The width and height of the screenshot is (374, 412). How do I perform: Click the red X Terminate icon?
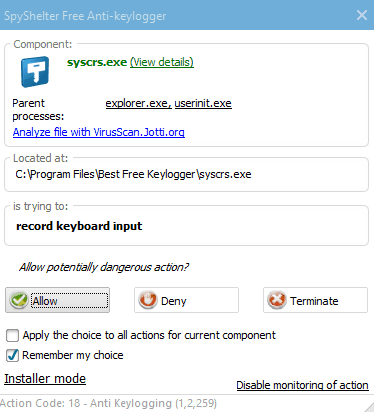pos(277,300)
